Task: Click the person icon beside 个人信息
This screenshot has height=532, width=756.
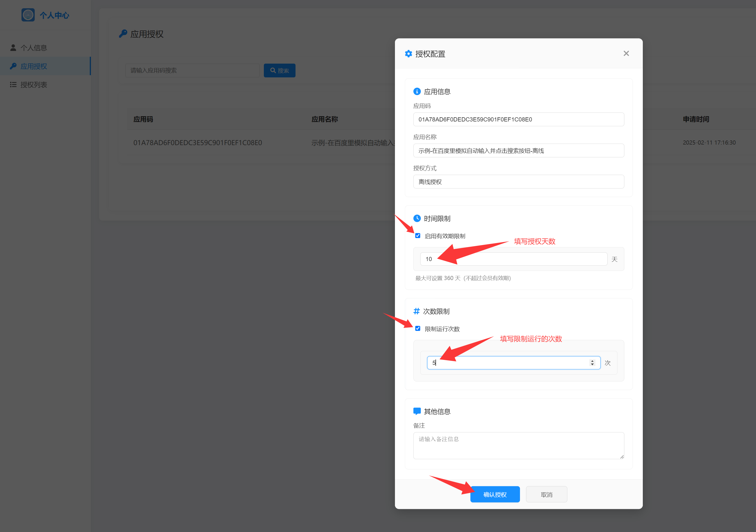Action: pos(13,48)
